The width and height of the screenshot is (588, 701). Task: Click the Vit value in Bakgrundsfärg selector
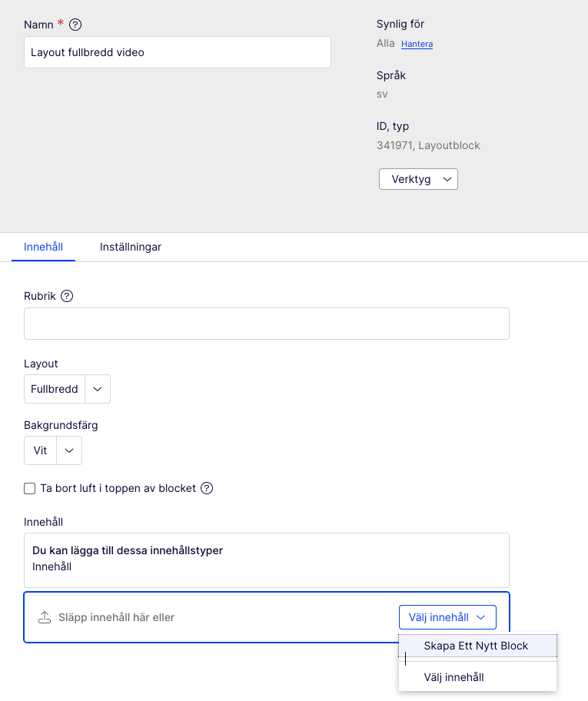[40, 450]
